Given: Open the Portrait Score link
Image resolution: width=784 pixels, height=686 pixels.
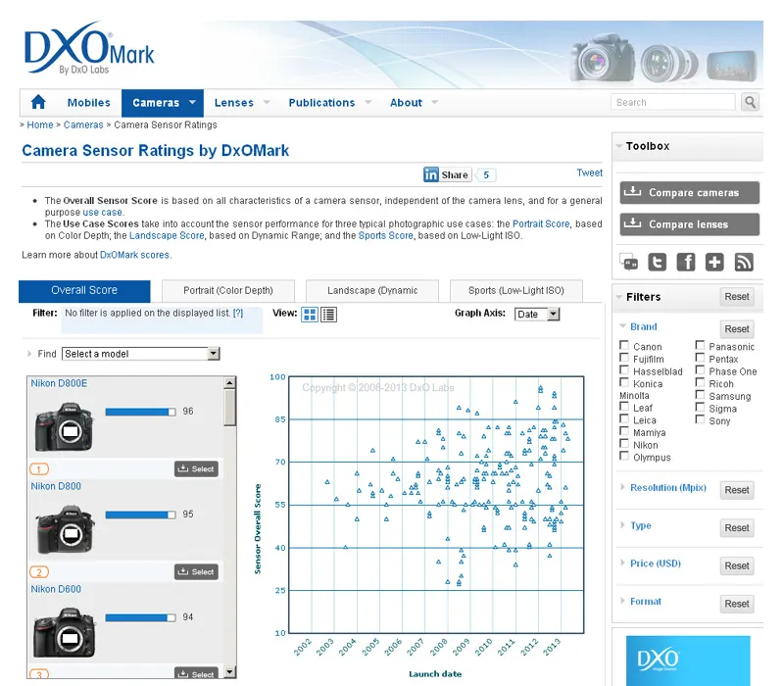Looking at the screenshot, I should [541, 224].
